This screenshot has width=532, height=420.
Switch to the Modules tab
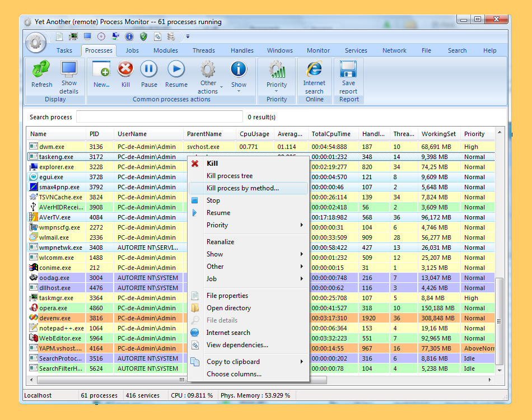click(166, 50)
